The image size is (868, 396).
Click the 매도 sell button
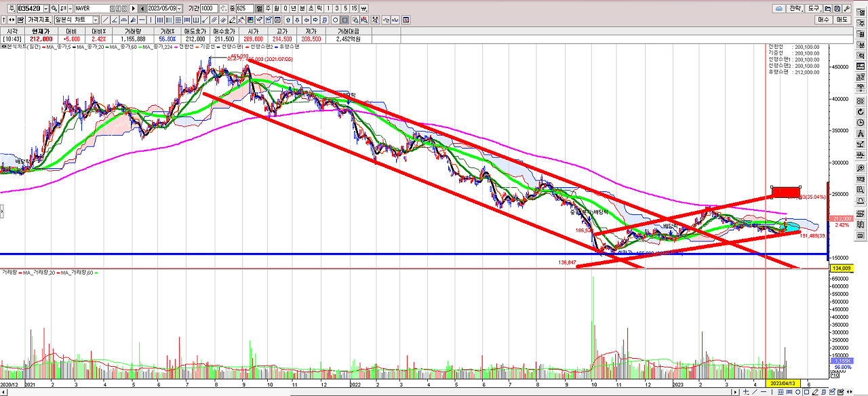[x=842, y=20]
